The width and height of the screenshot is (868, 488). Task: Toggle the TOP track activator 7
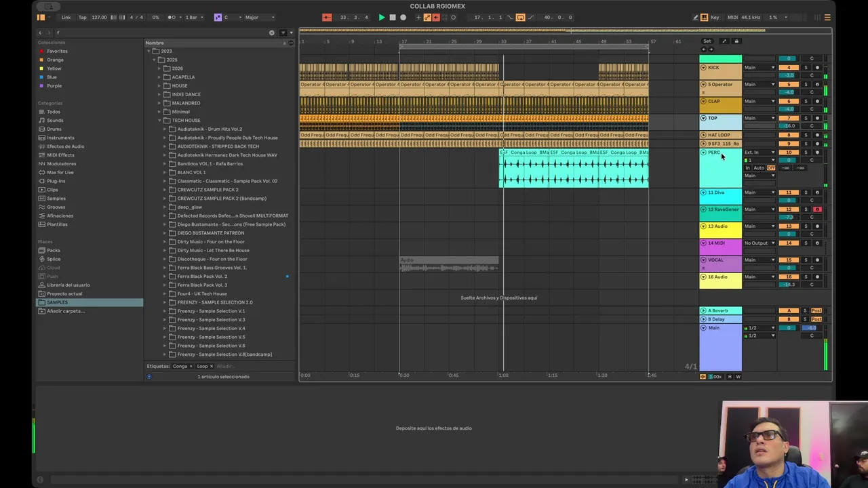point(789,119)
